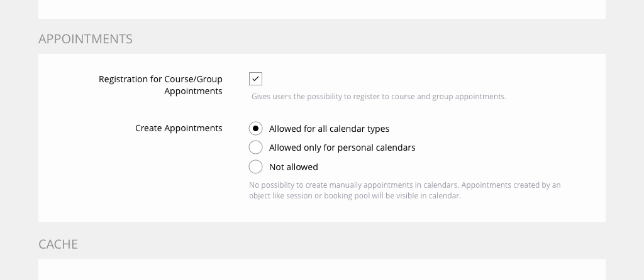The height and width of the screenshot is (280, 644).
Task: Click the 'register to course and group appointments' phrase
Action: [x=434, y=97]
